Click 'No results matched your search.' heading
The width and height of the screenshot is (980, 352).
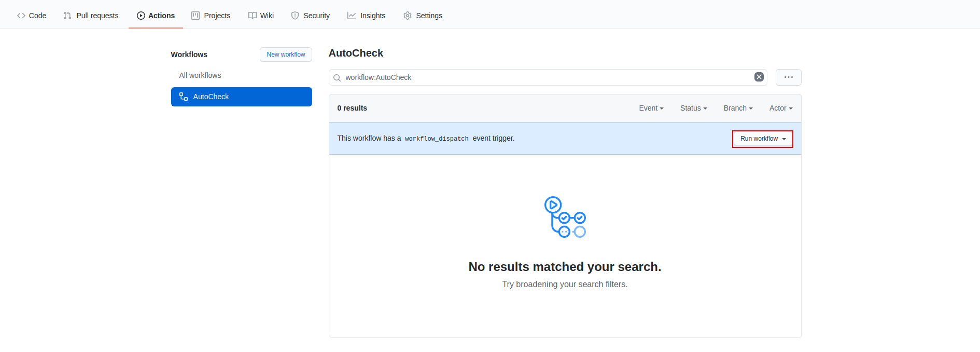click(x=565, y=267)
